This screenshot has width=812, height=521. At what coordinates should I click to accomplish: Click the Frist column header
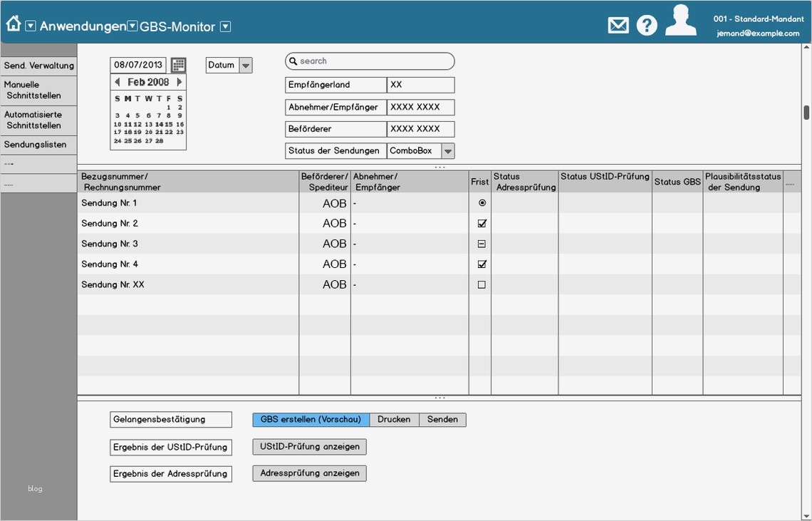point(480,182)
